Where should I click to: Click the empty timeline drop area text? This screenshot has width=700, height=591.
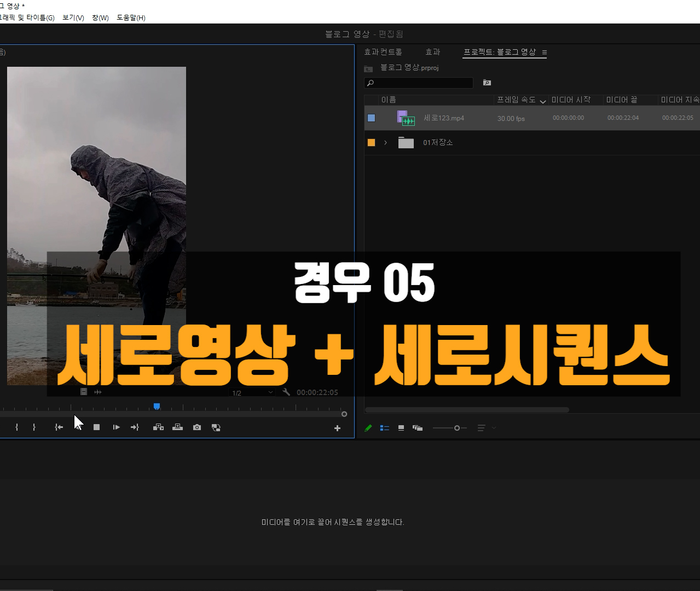click(x=333, y=522)
